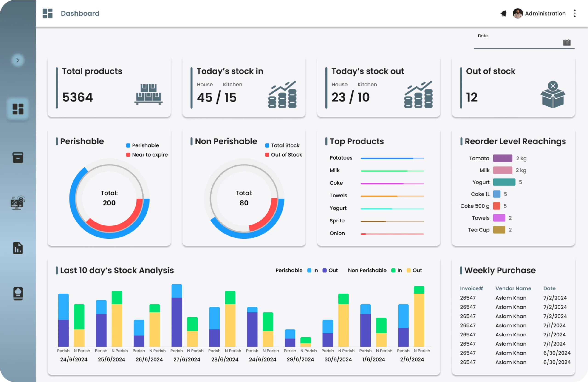Click the 26/6/2024 date label

[x=149, y=359]
